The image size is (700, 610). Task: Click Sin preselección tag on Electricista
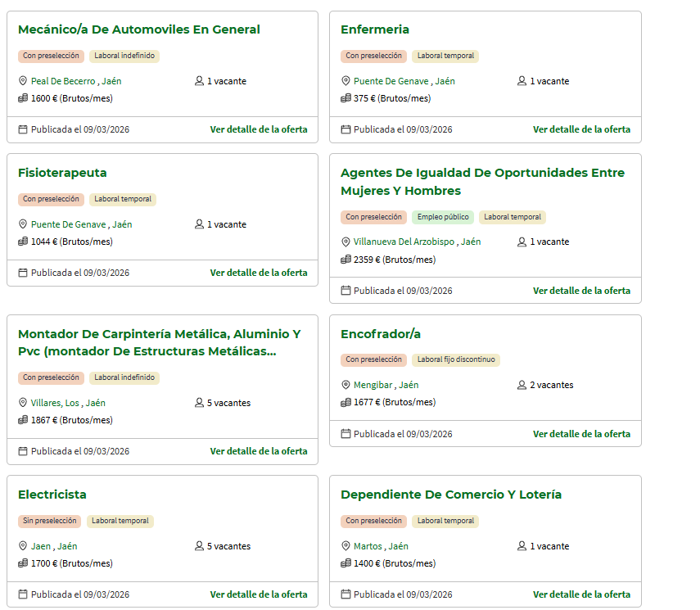(x=49, y=521)
